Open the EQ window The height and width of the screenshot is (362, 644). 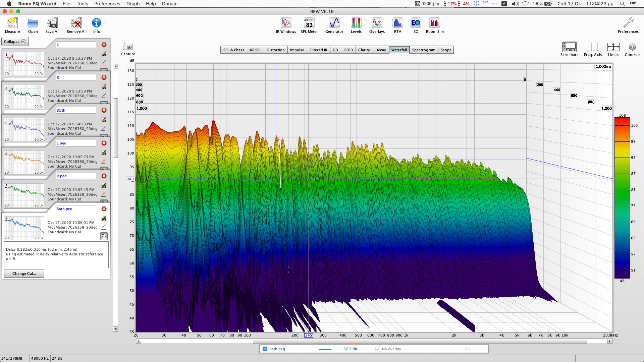(416, 25)
